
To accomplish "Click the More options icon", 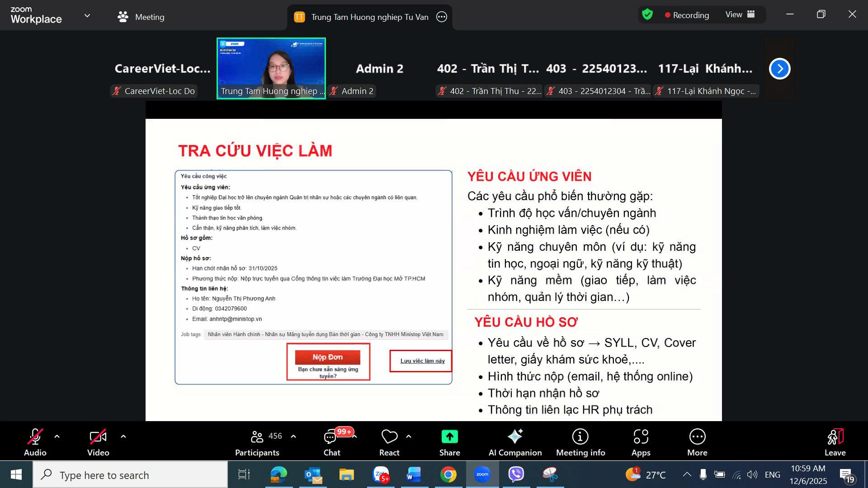I will (697, 441).
